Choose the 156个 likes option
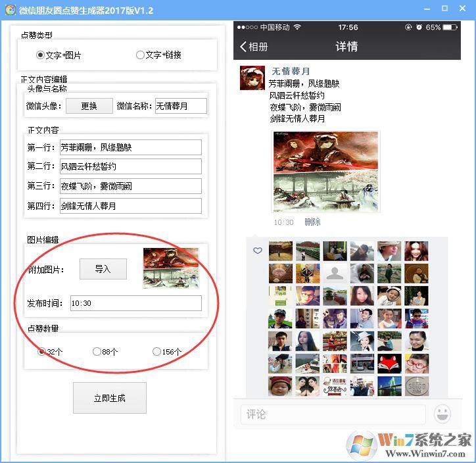 [167, 352]
